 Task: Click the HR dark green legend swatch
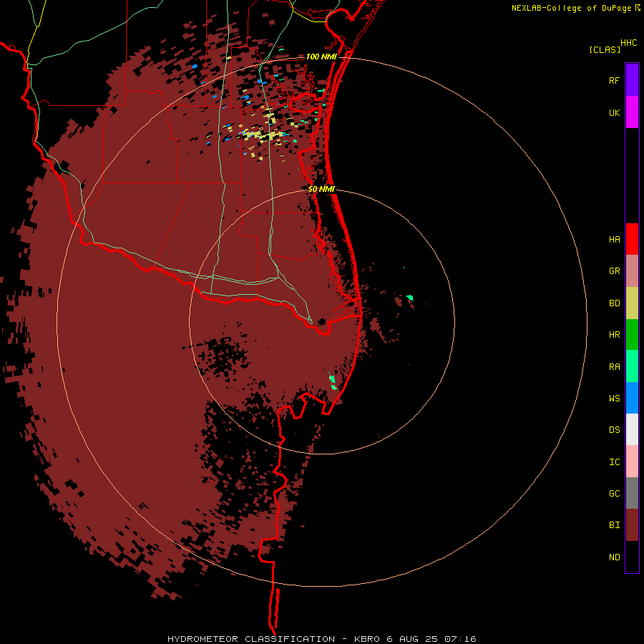[x=632, y=335]
